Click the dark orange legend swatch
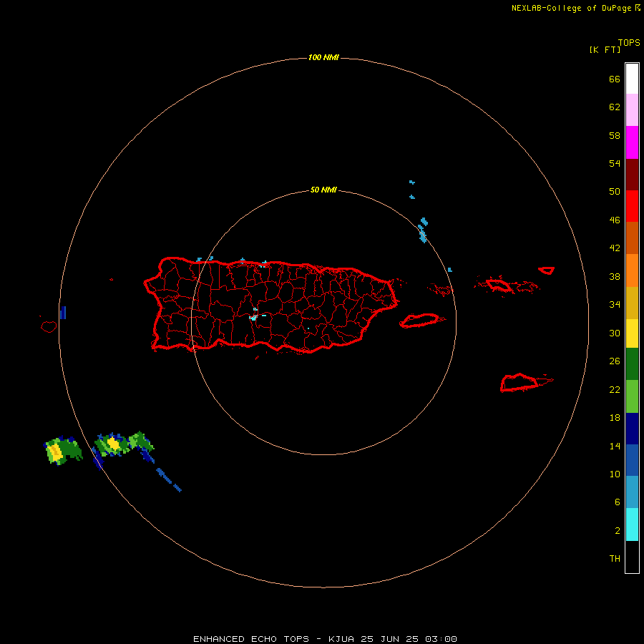This screenshot has height=644, width=644. (632, 238)
